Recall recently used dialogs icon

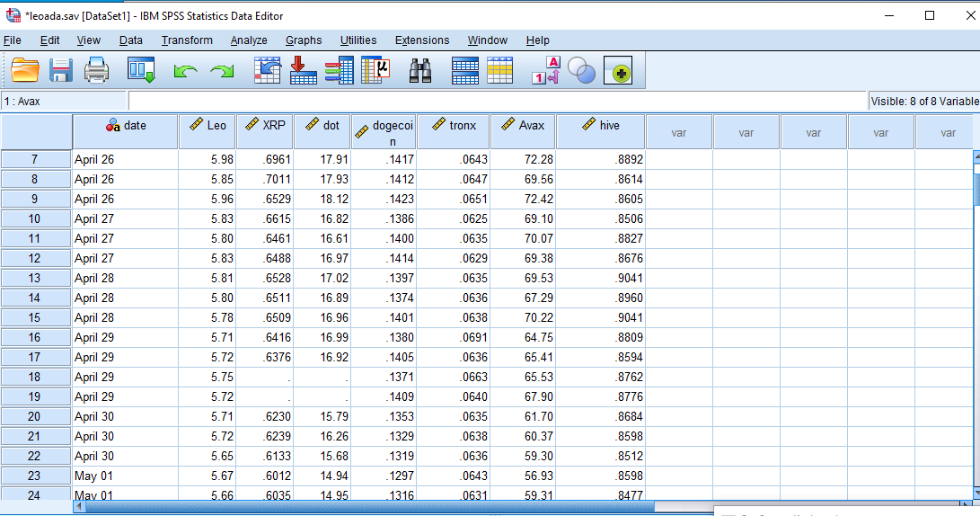coord(141,70)
